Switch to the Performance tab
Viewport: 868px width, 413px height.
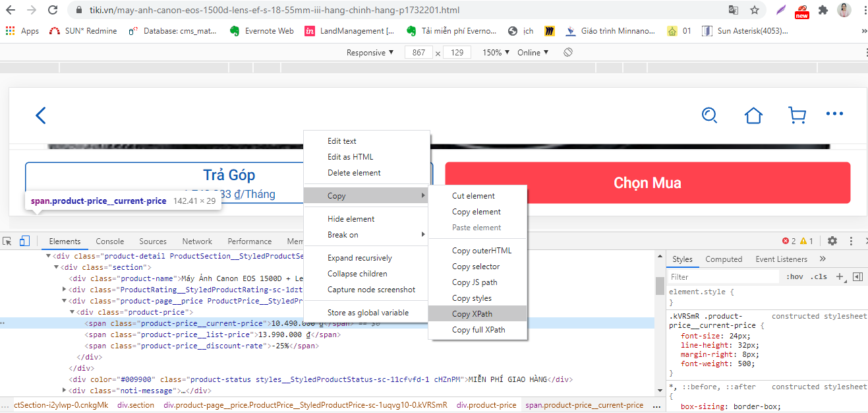point(250,241)
